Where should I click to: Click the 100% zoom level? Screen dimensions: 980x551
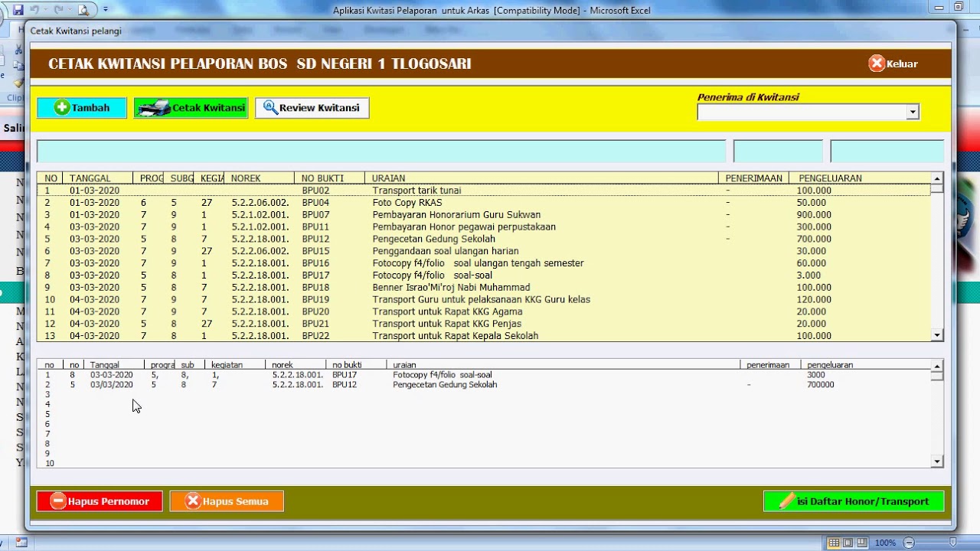coord(885,543)
